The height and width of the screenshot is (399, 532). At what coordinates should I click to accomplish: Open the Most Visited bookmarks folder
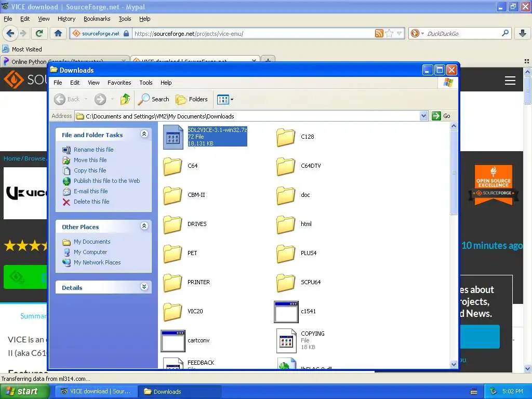[x=22, y=49]
